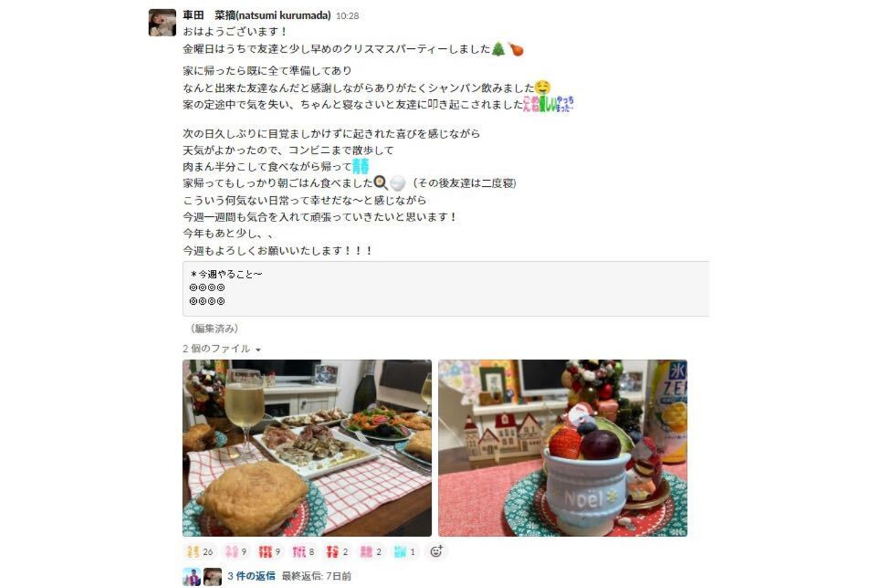Click the drooling face emoji after シャンパン line

(543, 88)
